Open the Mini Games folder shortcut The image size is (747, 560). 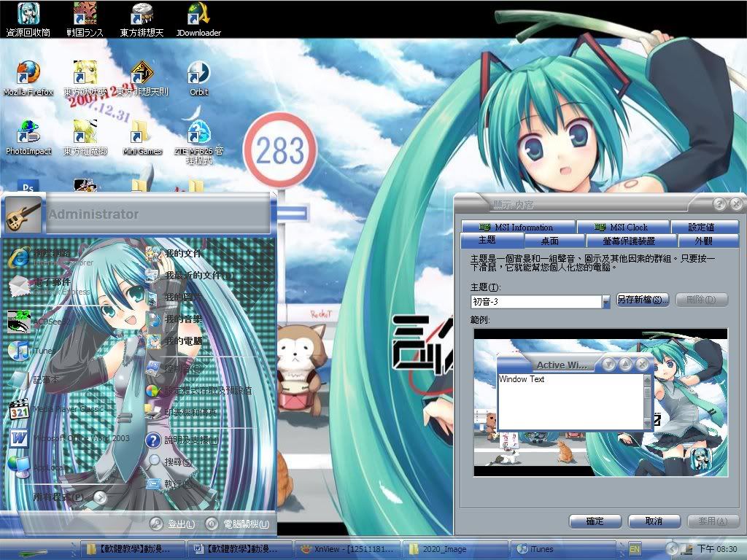[x=142, y=138]
